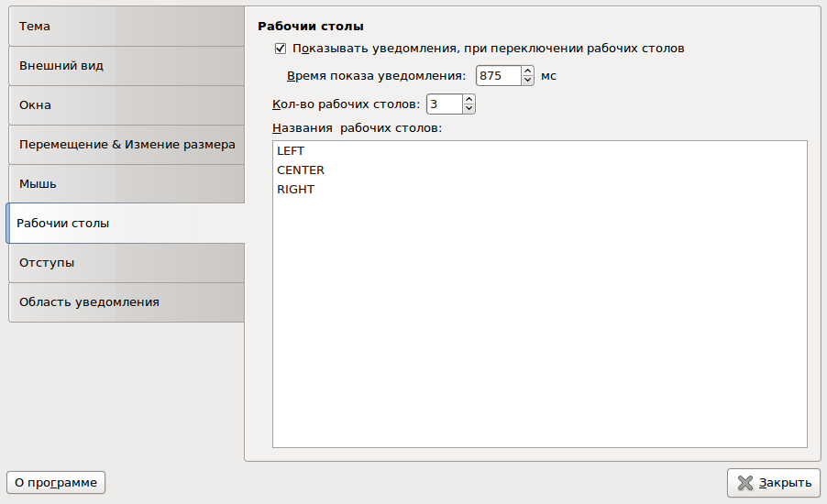
Task: Click the notification time input field
Action: (498, 76)
